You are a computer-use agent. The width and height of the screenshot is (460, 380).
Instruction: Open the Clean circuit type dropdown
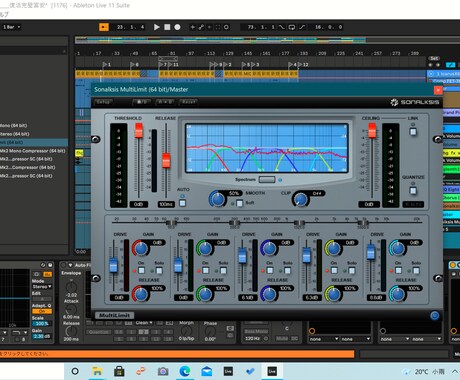point(144,323)
